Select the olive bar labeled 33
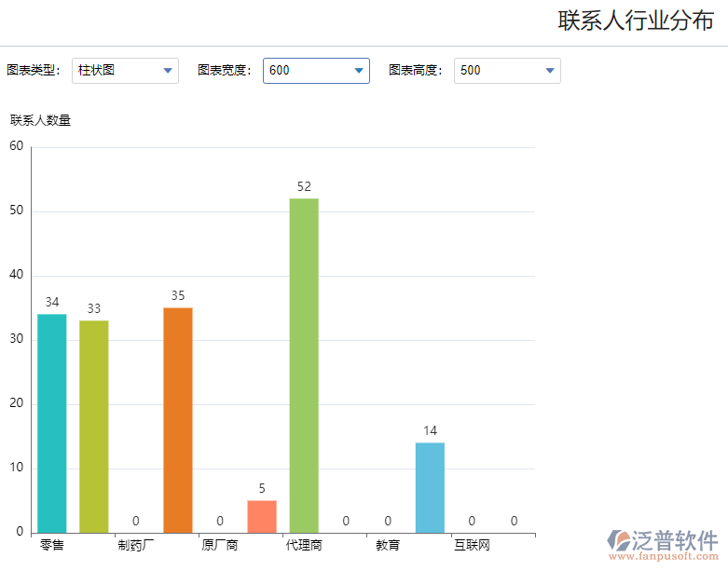Viewport: 728px width, 571px height. coord(94,427)
